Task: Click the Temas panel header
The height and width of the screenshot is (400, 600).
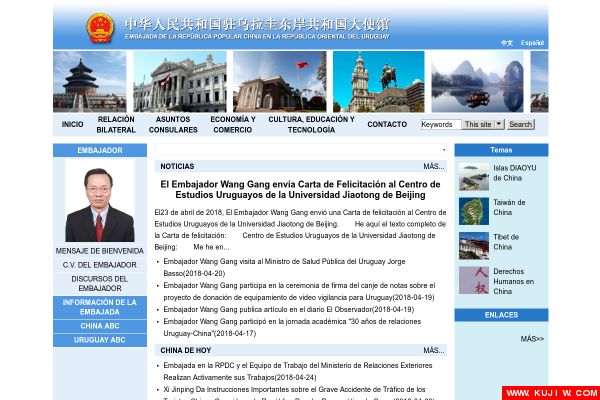Action: coord(501,150)
